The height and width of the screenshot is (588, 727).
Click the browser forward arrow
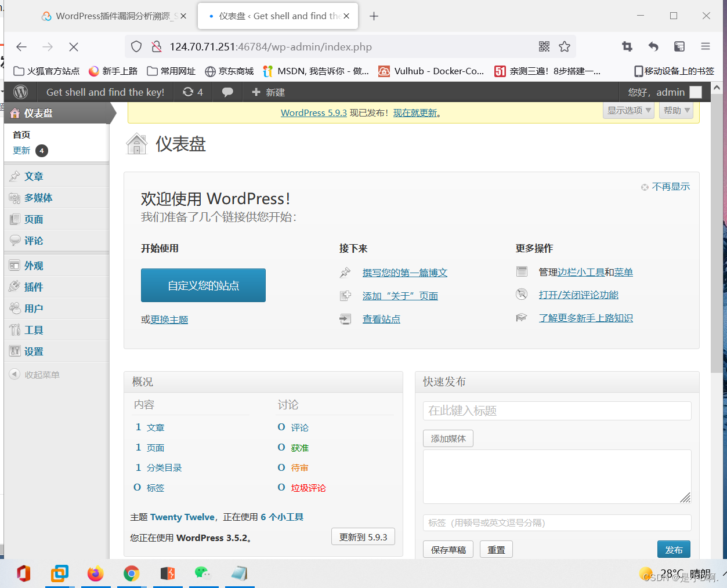[x=48, y=47]
